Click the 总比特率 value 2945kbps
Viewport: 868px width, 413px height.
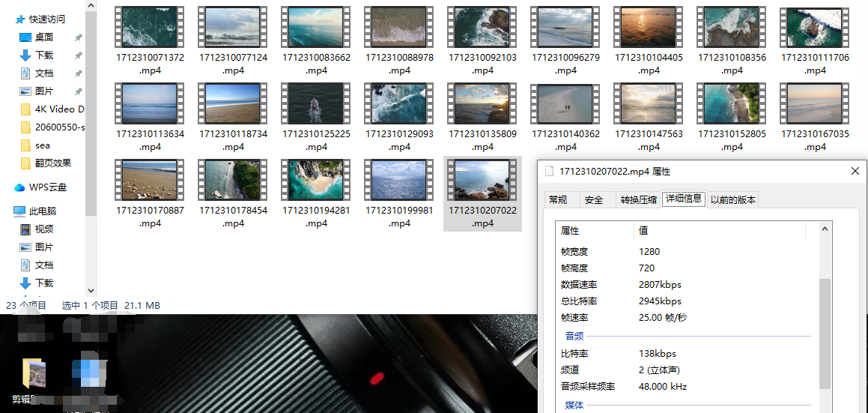pos(660,301)
